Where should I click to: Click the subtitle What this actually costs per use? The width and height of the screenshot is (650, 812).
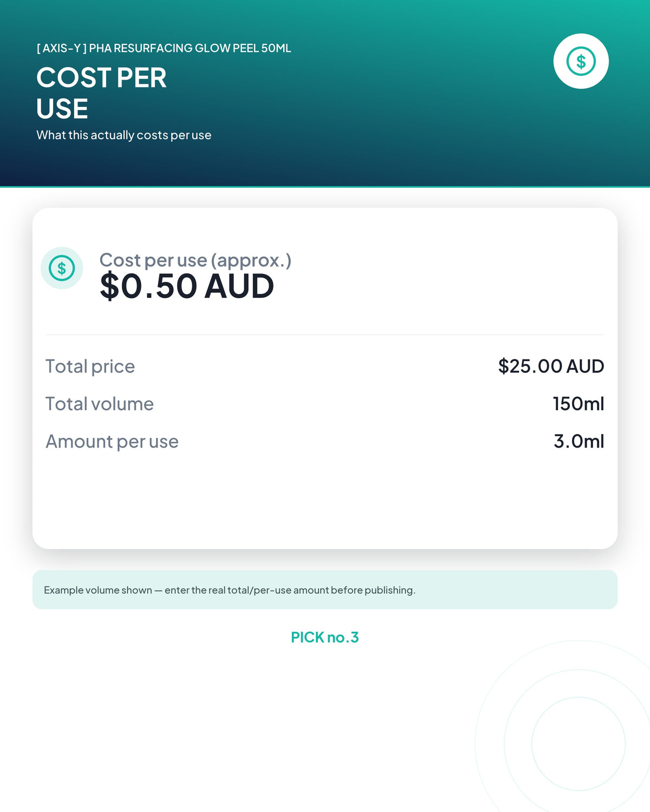tap(123, 135)
